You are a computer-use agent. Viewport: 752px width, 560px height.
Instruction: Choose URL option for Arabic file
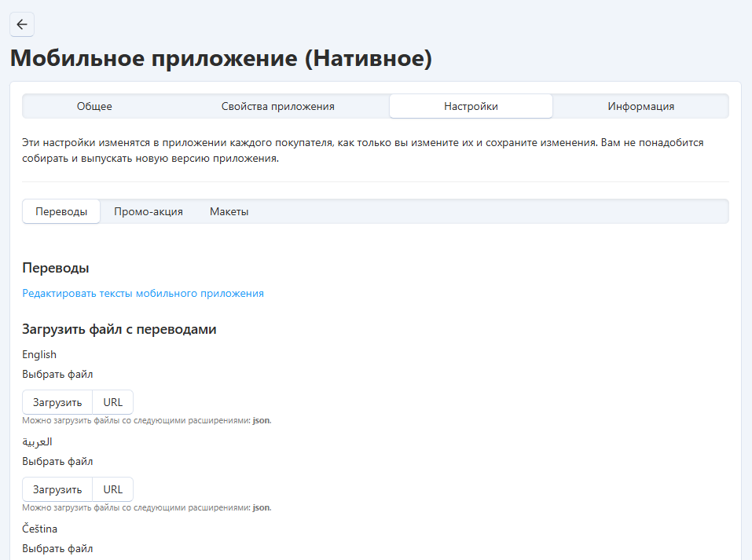point(113,489)
